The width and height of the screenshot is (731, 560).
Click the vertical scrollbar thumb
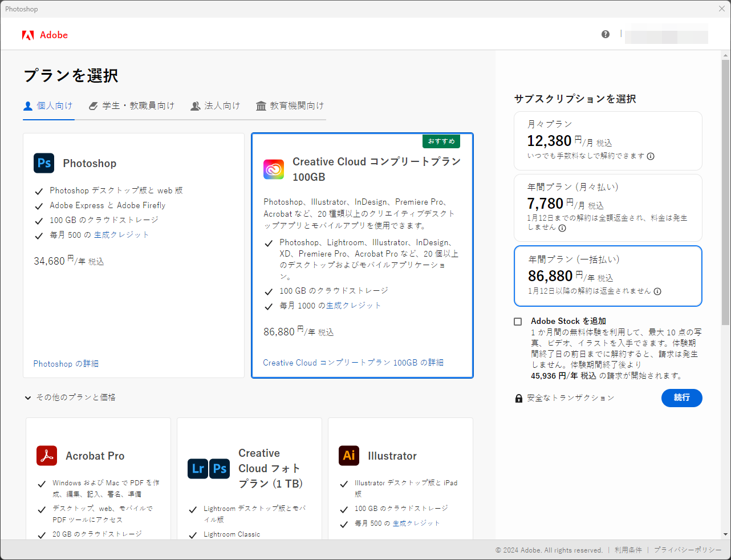point(725,192)
